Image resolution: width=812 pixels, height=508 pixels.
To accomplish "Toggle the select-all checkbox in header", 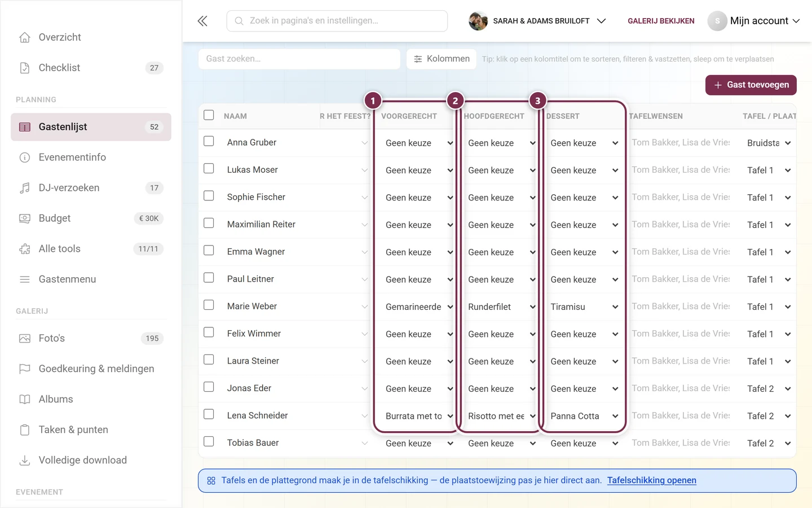I will tap(209, 115).
